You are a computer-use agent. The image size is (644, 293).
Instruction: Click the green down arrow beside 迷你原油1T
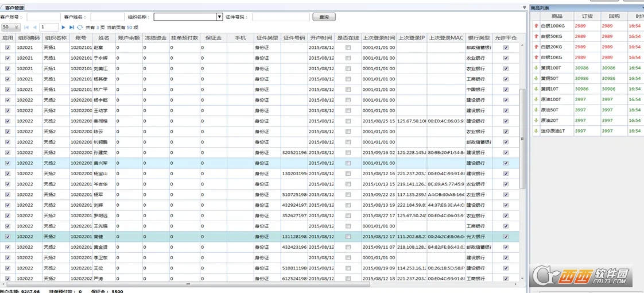(536, 131)
